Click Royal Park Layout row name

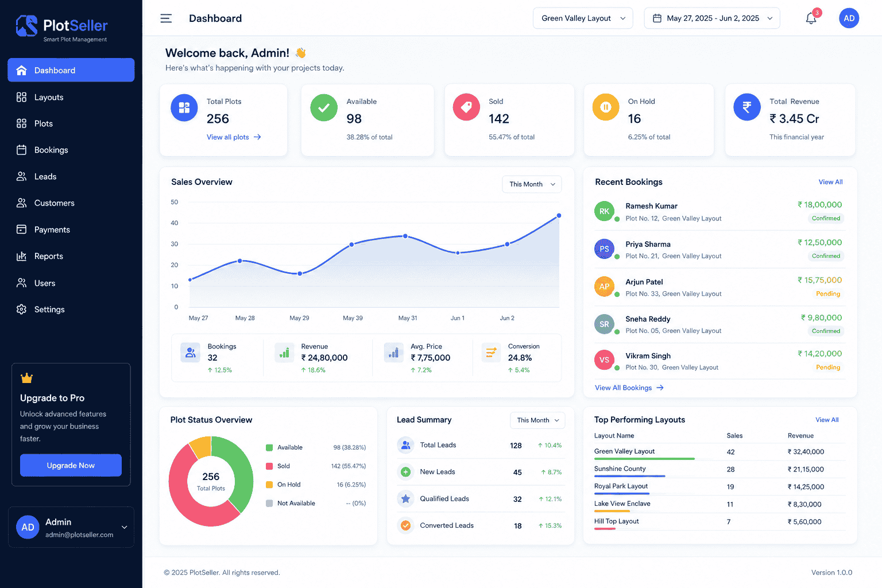(621, 486)
